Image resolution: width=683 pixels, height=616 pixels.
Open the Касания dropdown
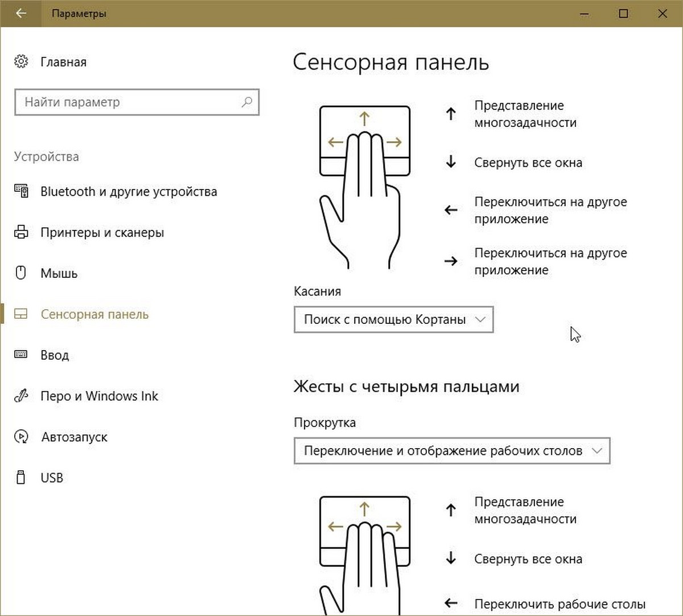(393, 319)
